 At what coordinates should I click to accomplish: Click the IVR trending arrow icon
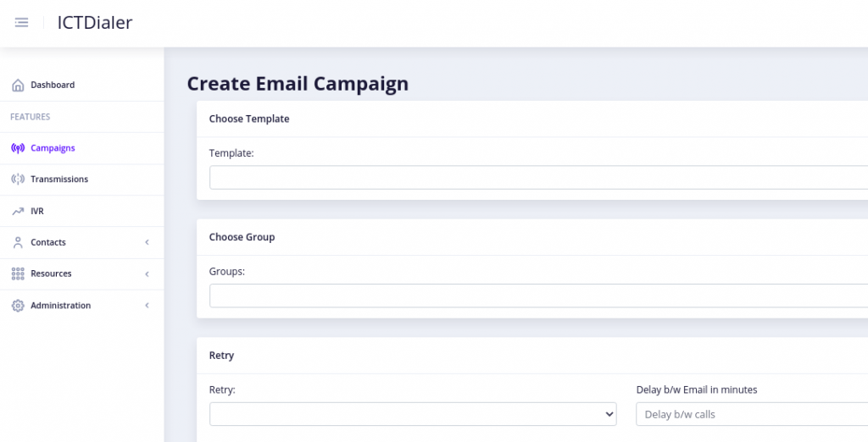pos(18,211)
